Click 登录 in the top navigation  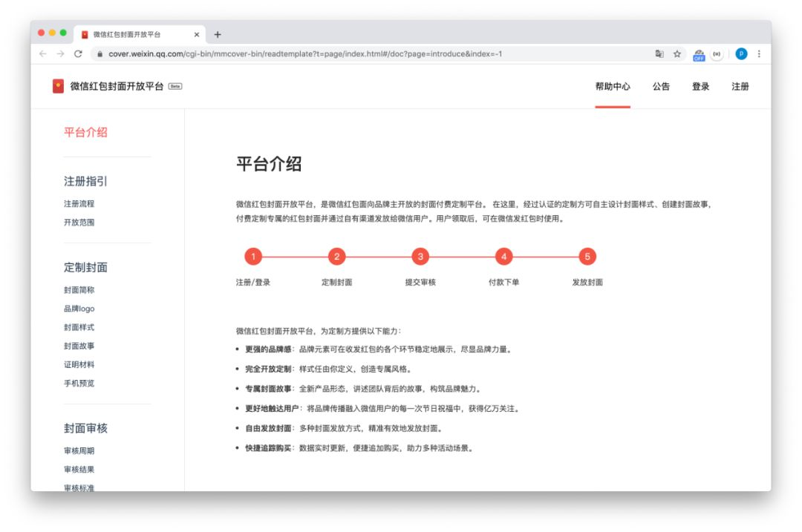[x=700, y=86]
